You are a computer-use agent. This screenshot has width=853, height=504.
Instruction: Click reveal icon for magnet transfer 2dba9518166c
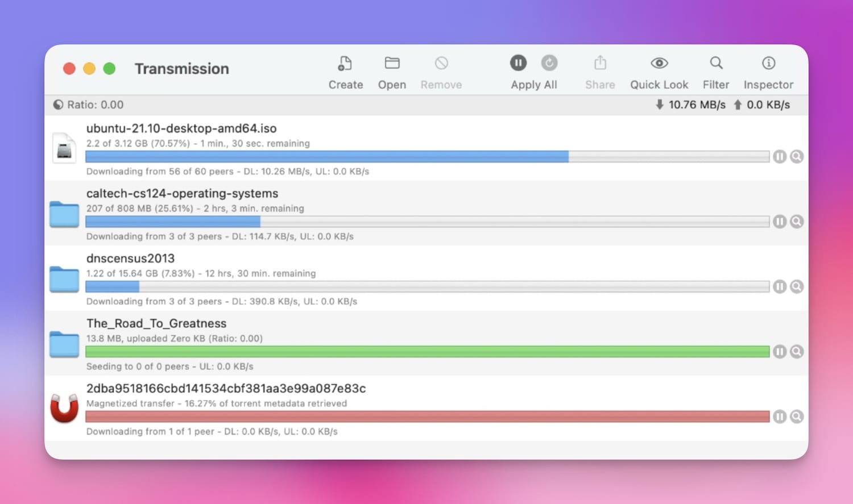click(797, 416)
